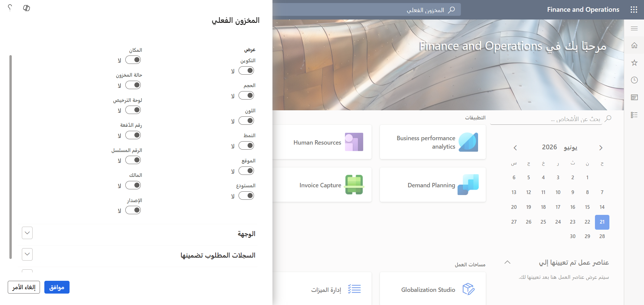
Task: Open the إدارة الميزات workspace tile
Action: (x=323, y=289)
